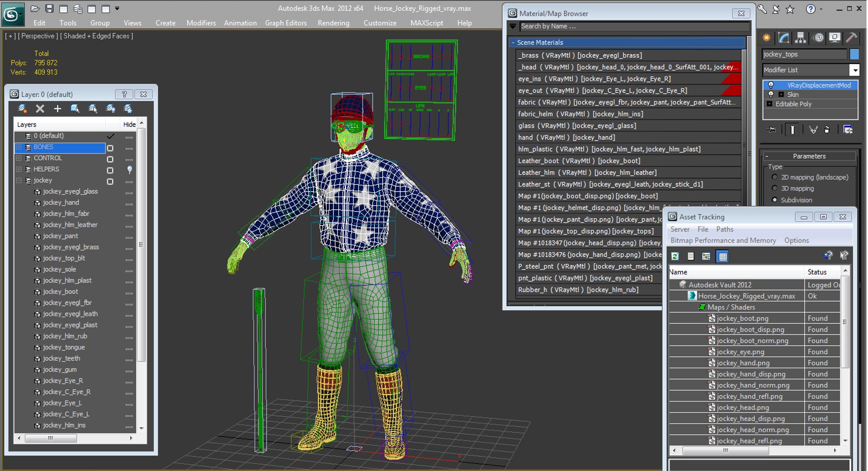Open the Rendering menu
868x471 pixels.
point(334,23)
